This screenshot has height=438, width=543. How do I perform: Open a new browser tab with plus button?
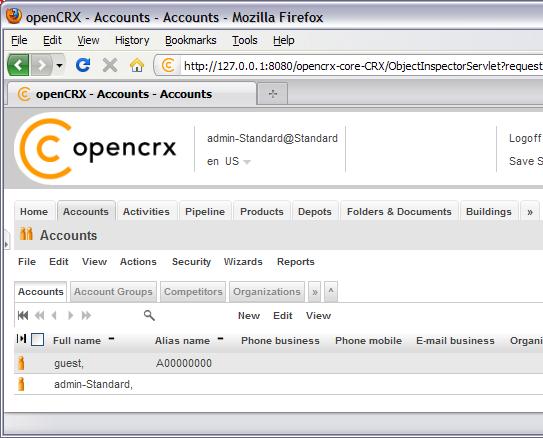(x=273, y=93)
